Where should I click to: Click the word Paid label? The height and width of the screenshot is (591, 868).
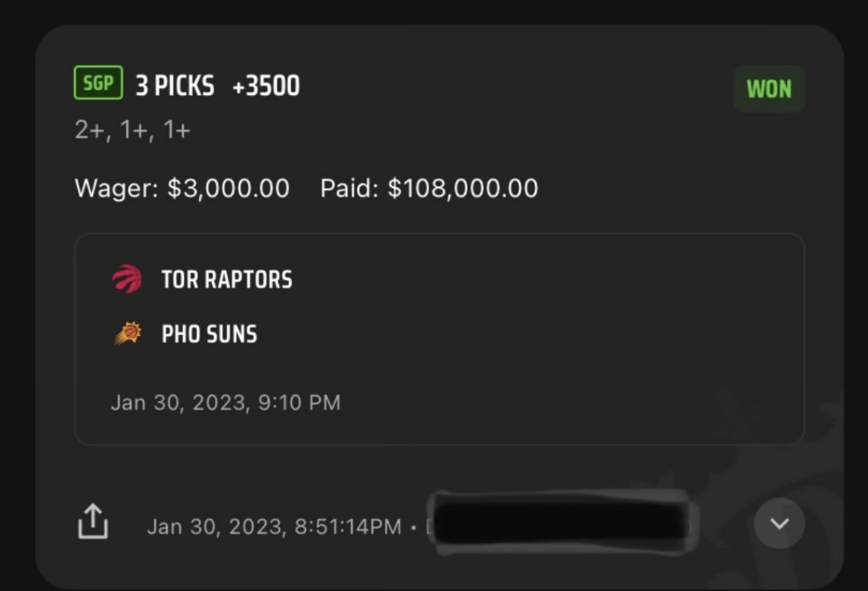349,188
